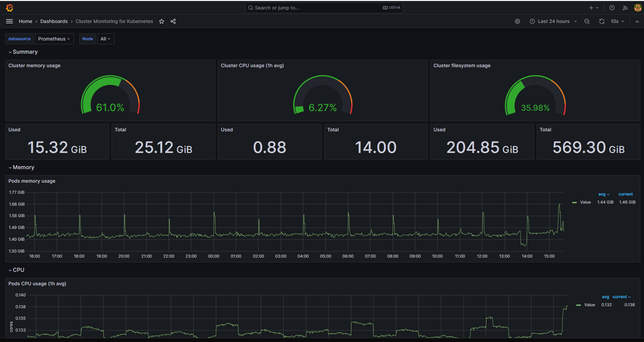Viewport: 644px width, 342px height.
Task: Click the share dashboard icon
Action: (x=173, y=21)
